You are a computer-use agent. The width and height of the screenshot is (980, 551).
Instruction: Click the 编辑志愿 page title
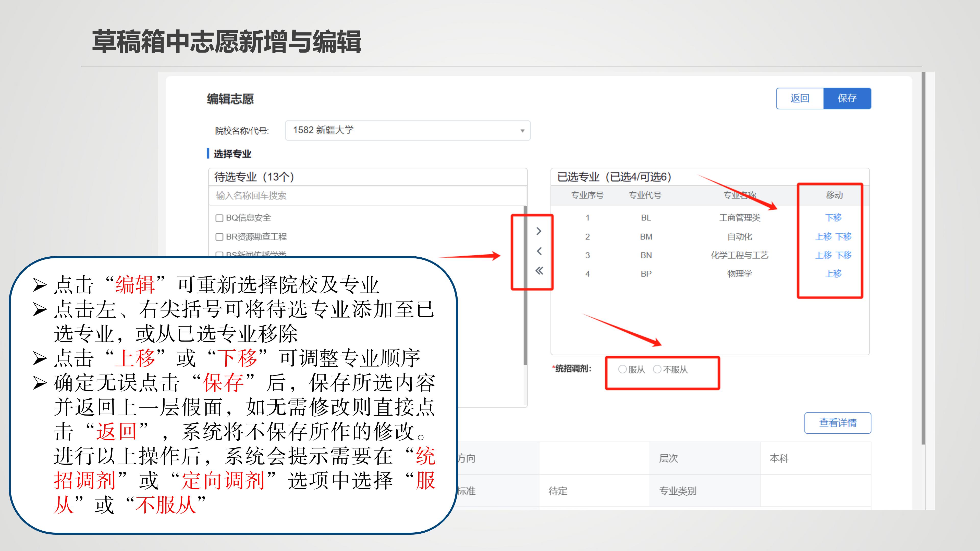point(230,99)
